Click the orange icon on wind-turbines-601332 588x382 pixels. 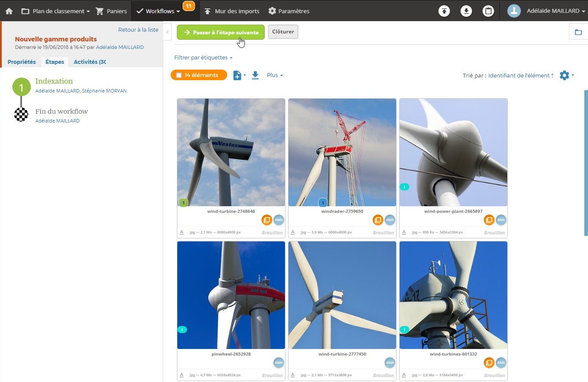[489, 363]
